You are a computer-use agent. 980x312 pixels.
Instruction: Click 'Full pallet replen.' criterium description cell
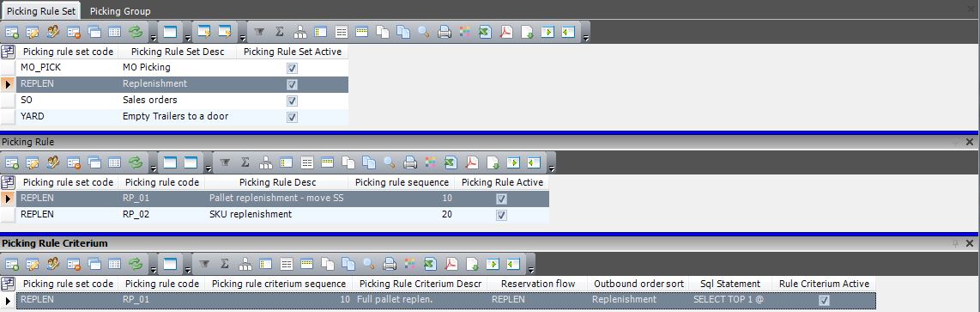click(x=421, y=300)
